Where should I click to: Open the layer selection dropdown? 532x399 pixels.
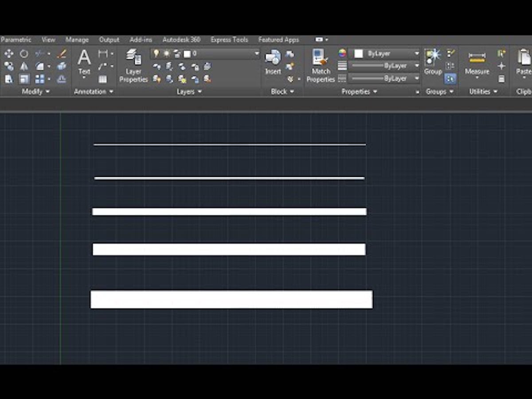point(256,53)
